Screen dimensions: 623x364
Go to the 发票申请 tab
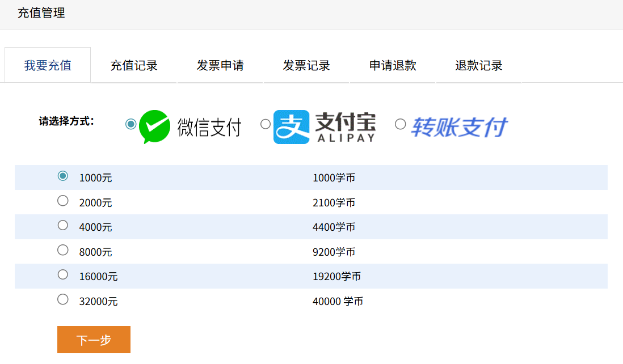click(220, 65)
